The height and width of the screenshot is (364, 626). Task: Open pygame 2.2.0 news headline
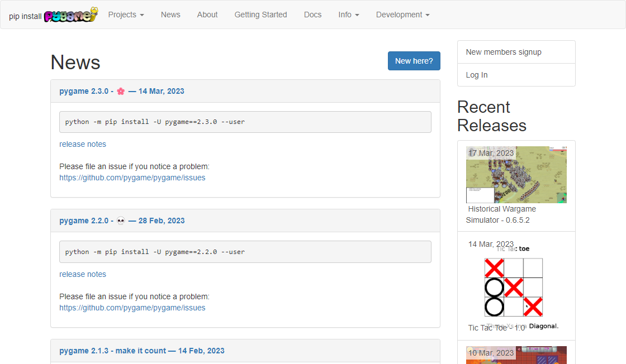tap(122, 221)
